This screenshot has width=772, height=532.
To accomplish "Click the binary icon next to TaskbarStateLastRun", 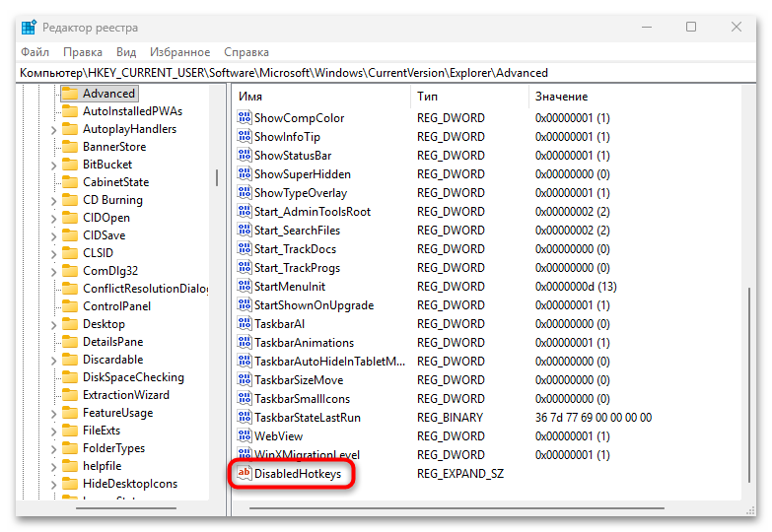I will (x=245, y=417).
